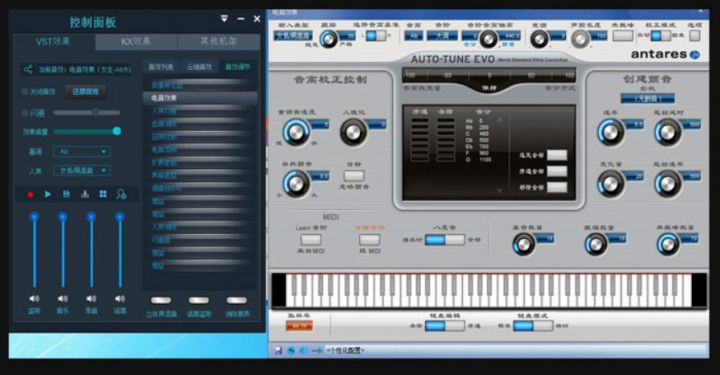Viewport: 720px width, 375px height.
Task: Click the options button at top-right of Auto-Tune
Action: click(695, 35)
